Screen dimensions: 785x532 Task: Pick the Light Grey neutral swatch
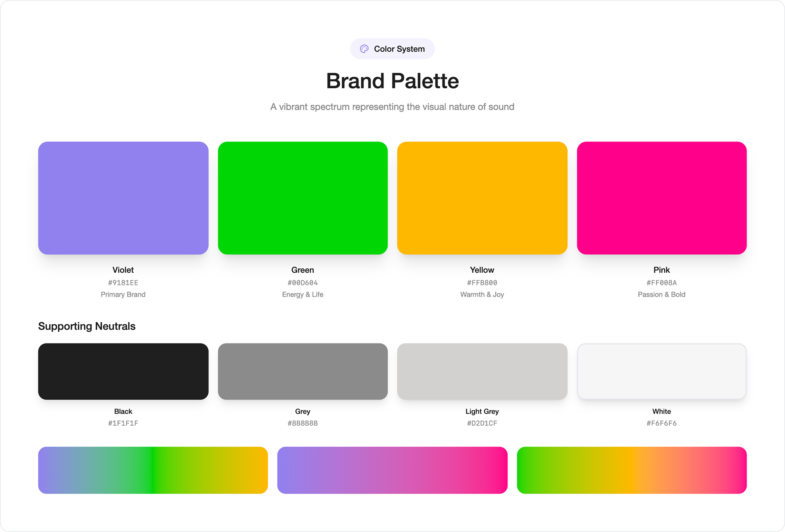pos(482,371)
